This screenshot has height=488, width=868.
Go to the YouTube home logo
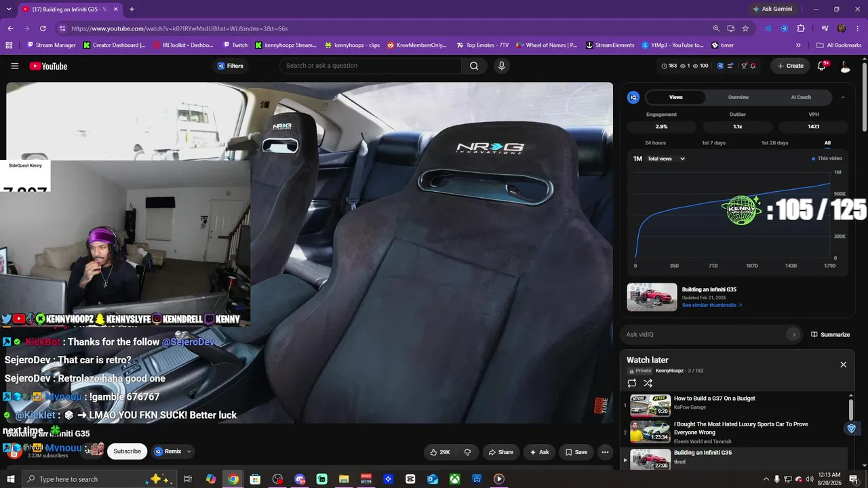point(48,66)
